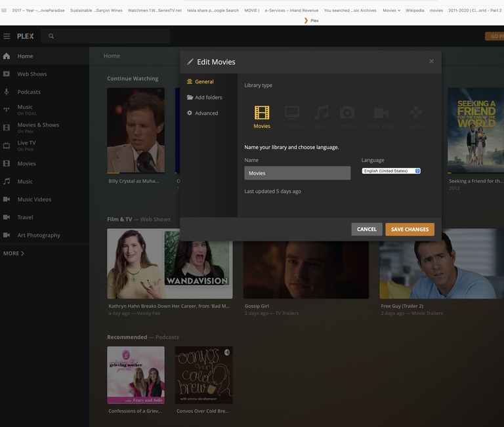Click the Plex search box
The height and width of the screenshot is (427, 504).
106,36
